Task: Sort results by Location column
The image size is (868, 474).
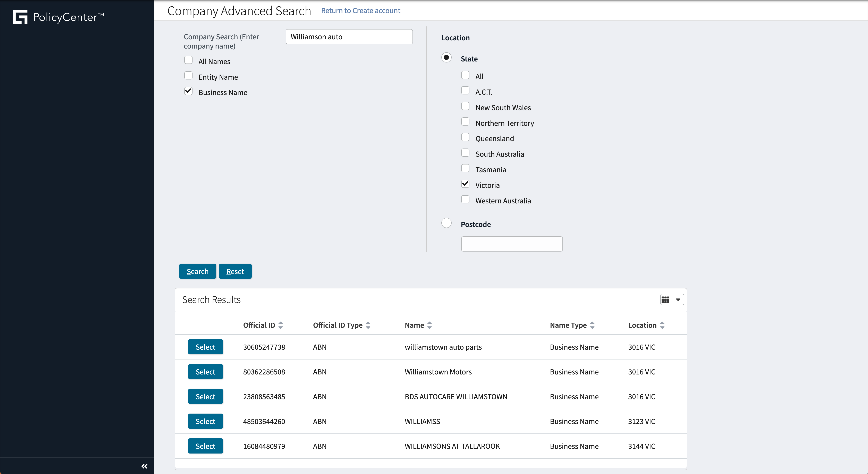Action: pos(662,325)
